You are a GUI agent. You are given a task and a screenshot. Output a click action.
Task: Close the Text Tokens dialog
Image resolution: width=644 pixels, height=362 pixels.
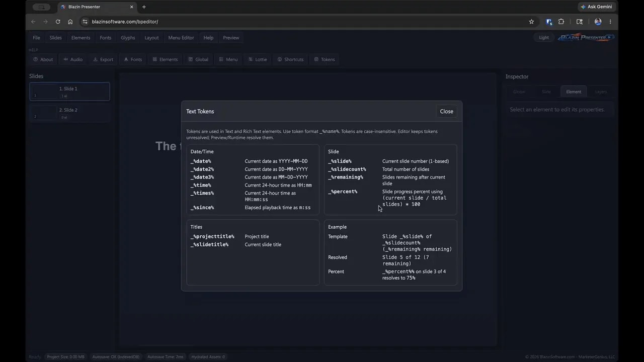click(446, 112)
